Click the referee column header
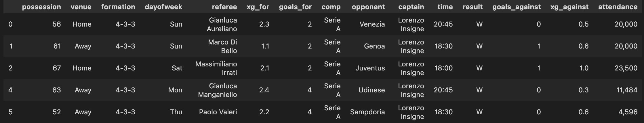 point(224,7)
